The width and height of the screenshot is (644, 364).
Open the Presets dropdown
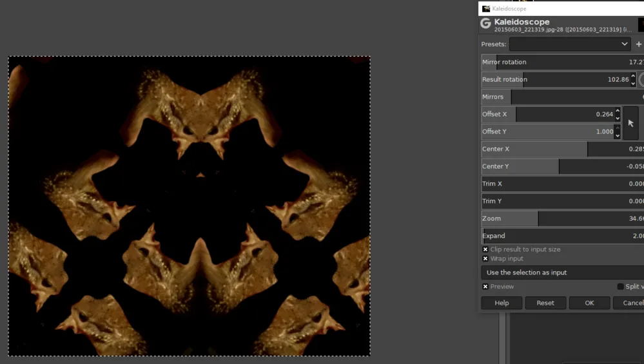coord(571,44)
